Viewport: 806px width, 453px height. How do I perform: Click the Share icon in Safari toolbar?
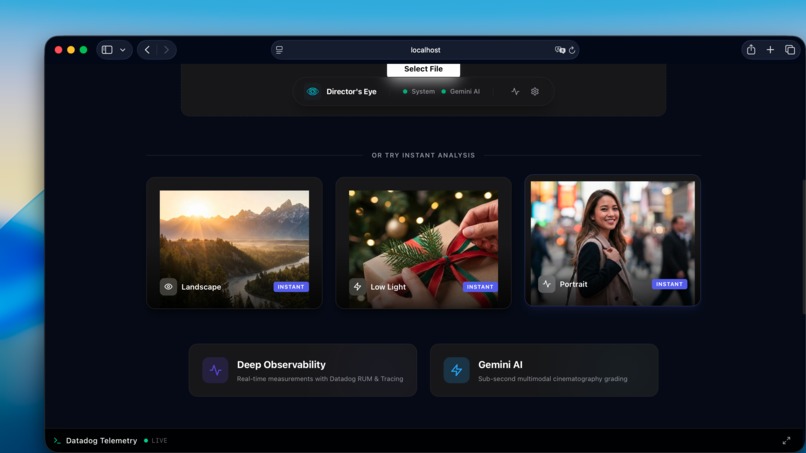point(751,49)
